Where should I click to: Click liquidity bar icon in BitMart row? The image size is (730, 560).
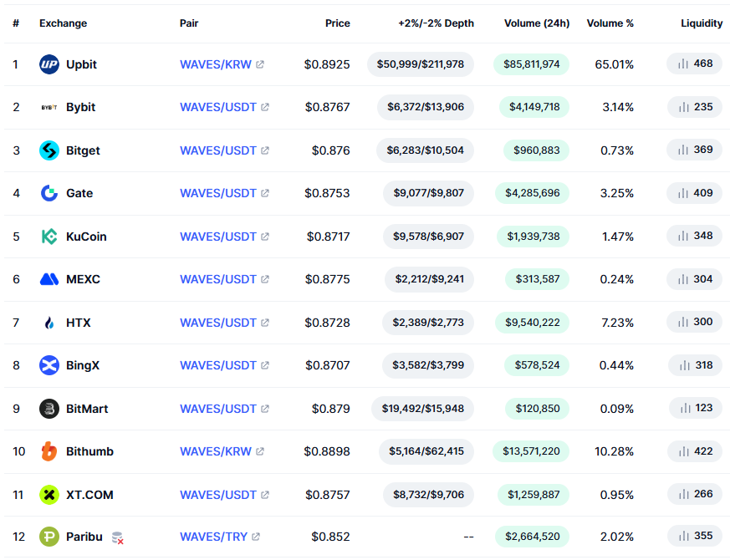[686, 408]
